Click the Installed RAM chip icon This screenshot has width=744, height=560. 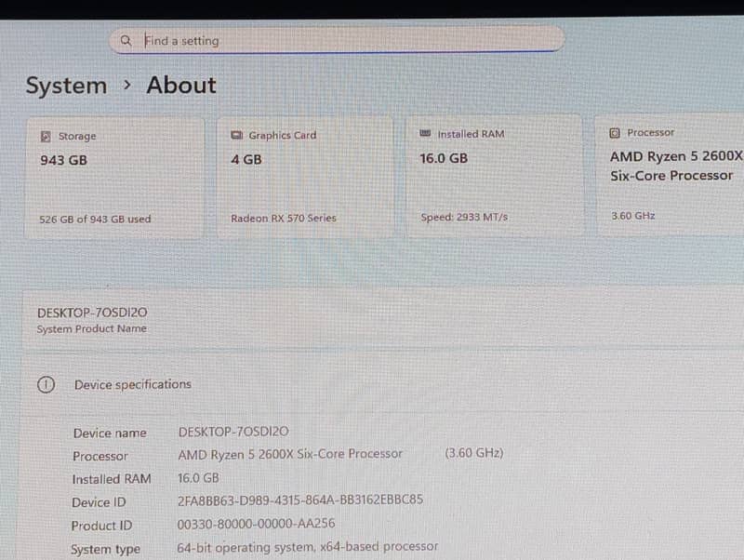(x=426, y=134)
